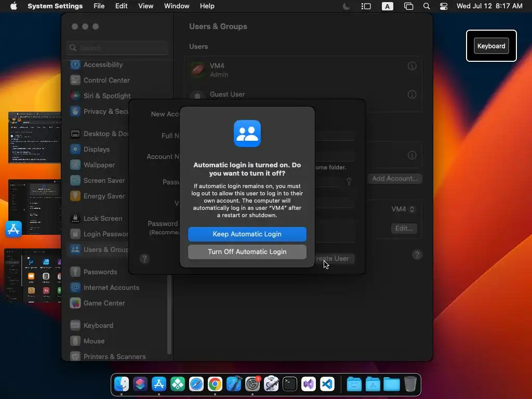Open Visual Studio Code in Dock
Screen dimensions: 532x399
tap(327, 384)
